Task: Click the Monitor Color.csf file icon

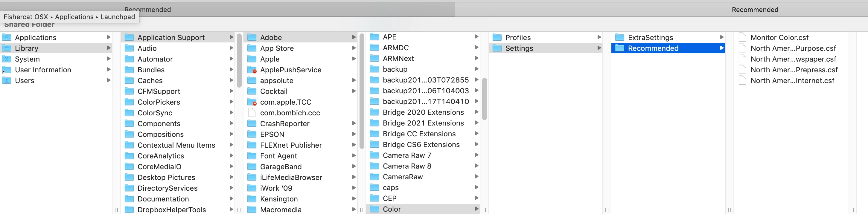Action: (x=742, y=37)
